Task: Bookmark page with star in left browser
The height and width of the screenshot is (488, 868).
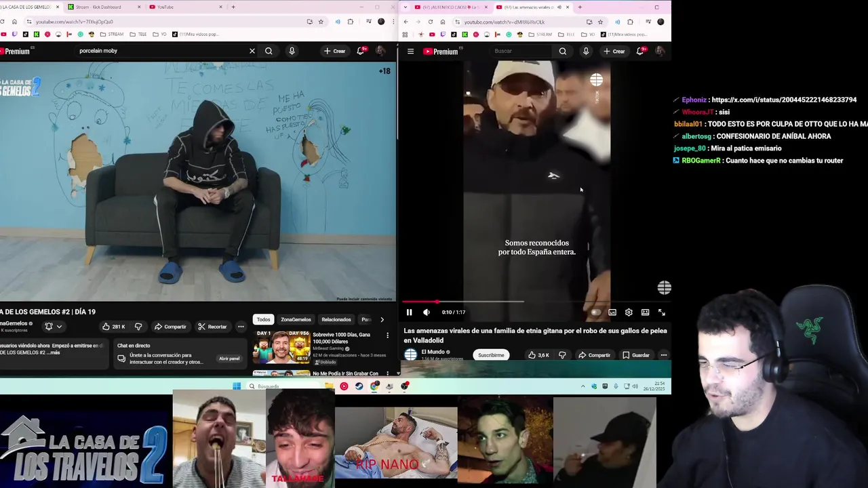Action: pos(321,22)
